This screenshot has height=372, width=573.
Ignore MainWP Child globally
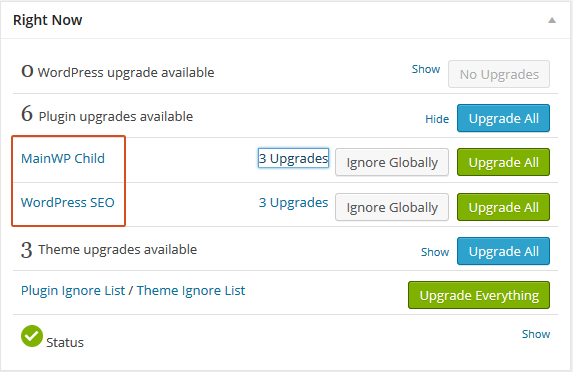[392, 162]
